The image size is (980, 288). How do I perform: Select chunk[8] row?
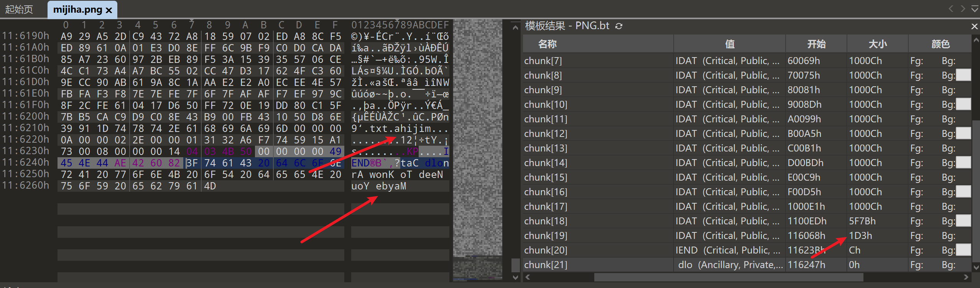[x=747, y=75]
